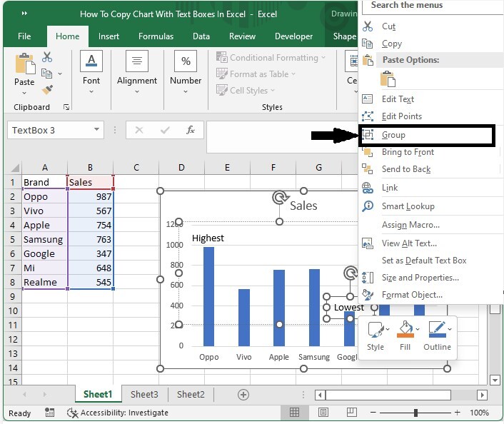
Task: Open the Number group dropdown
Action: tap(186, 70)
